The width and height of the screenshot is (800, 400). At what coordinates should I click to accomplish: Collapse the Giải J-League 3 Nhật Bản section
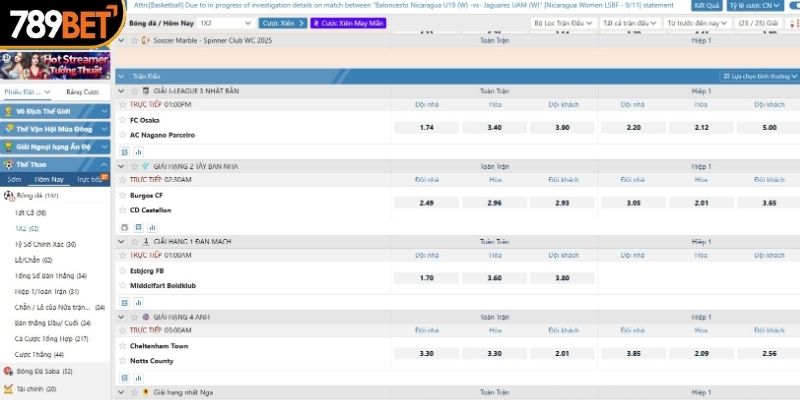tap(121, 91)
